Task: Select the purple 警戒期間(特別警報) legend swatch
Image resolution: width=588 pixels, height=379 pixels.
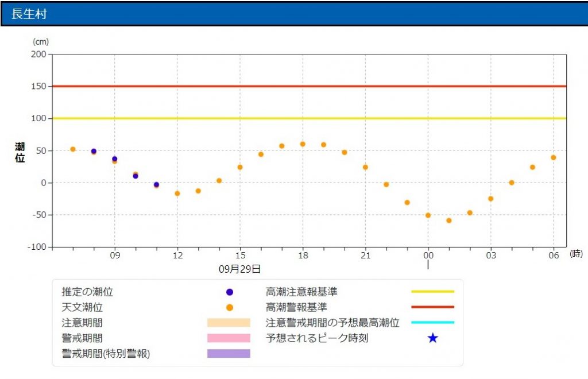Action: (229, 354)
